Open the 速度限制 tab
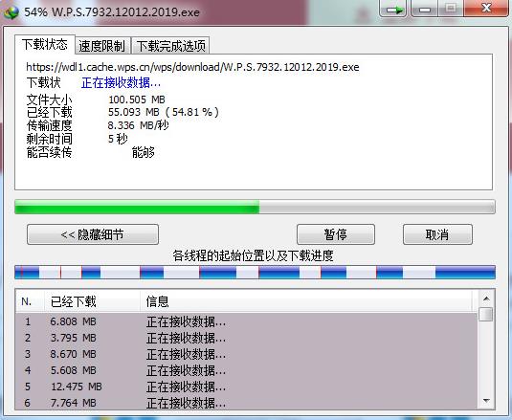512x420 pixels. pos(102,46)
